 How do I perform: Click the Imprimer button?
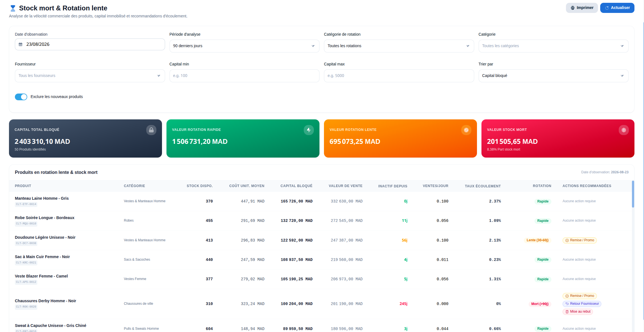tap(582, 8)
